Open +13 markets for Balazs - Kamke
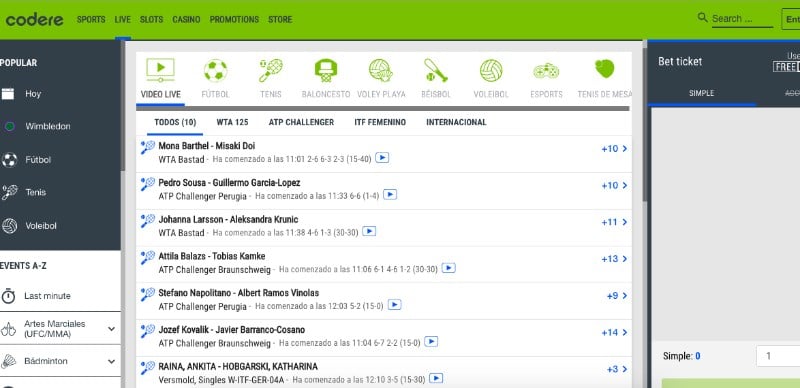Image resolution: width=800 pixels, height=388 pixels. click(x=614, y=259)
